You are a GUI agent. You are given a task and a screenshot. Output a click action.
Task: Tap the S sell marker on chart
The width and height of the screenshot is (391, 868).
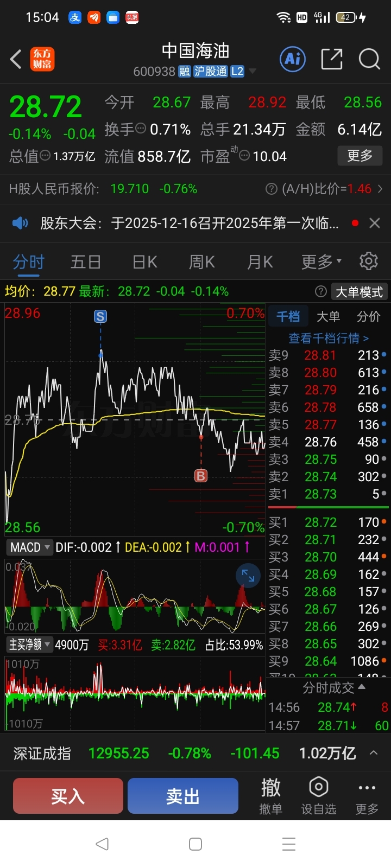(100, 316)
